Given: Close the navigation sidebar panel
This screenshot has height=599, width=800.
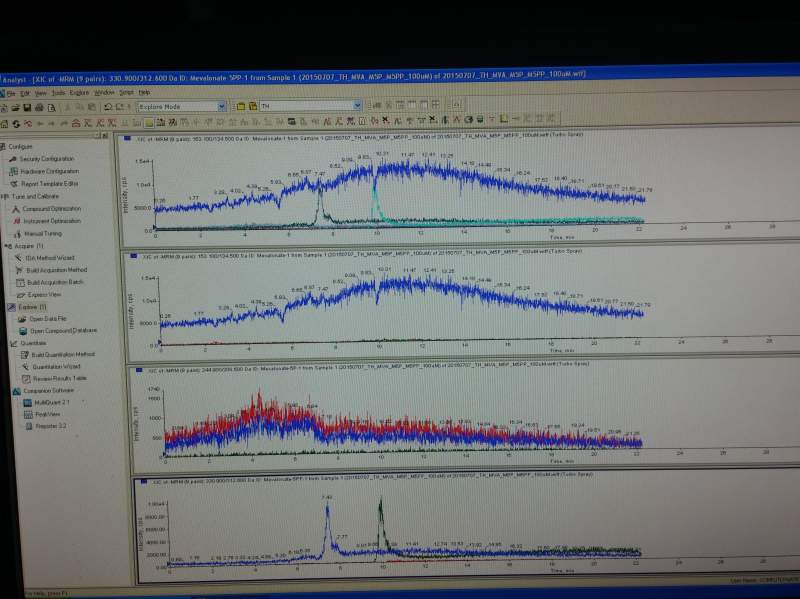Looking at the screenshot, I should tap(105, 135).
